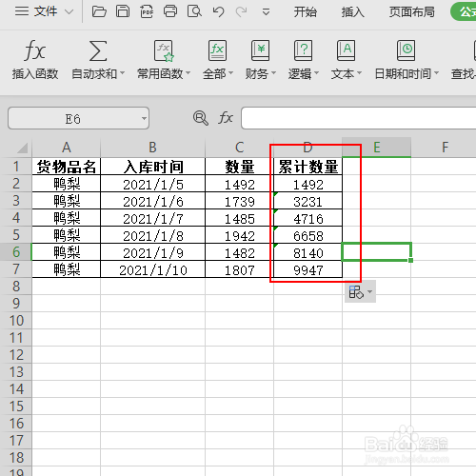This screenshot has height=476, width=476.
Task: Open print preview icon
Action: coord(194,11)
